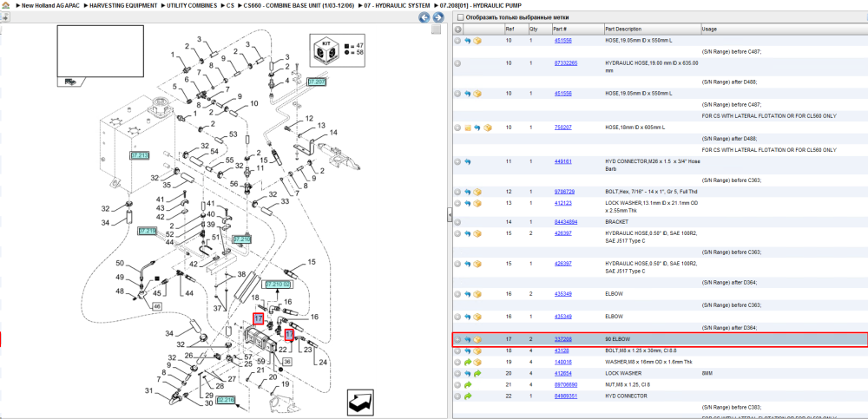Screen dimensions: 868x419
Task: Go to the catalog home icon
Action: click(5, 5)
